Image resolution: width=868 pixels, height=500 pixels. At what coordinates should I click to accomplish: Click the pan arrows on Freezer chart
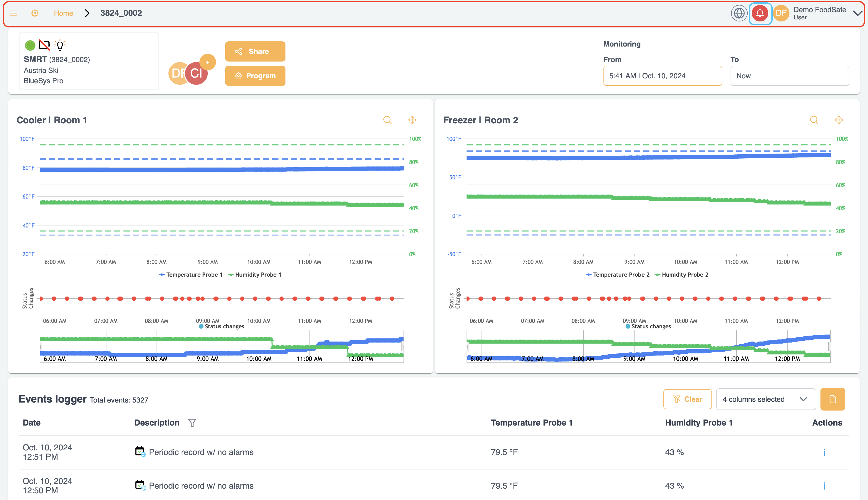839,120
